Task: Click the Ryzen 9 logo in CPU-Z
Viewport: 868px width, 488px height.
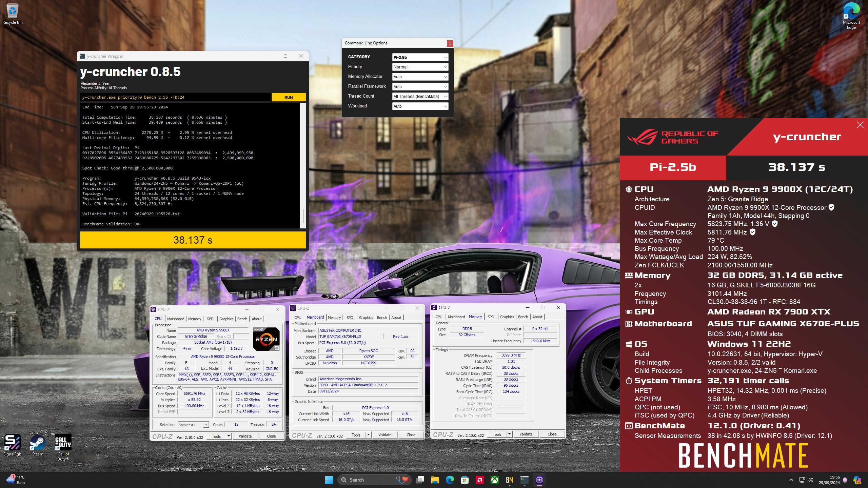Action: (x=267, y=339)
